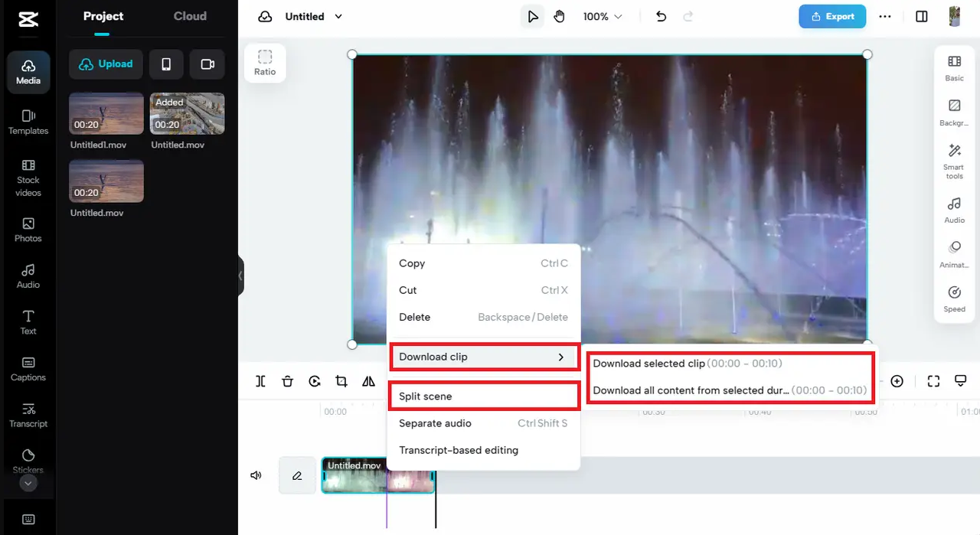Open the more options menu
Screen dimensions: 980x535
(x=885, y=16)
